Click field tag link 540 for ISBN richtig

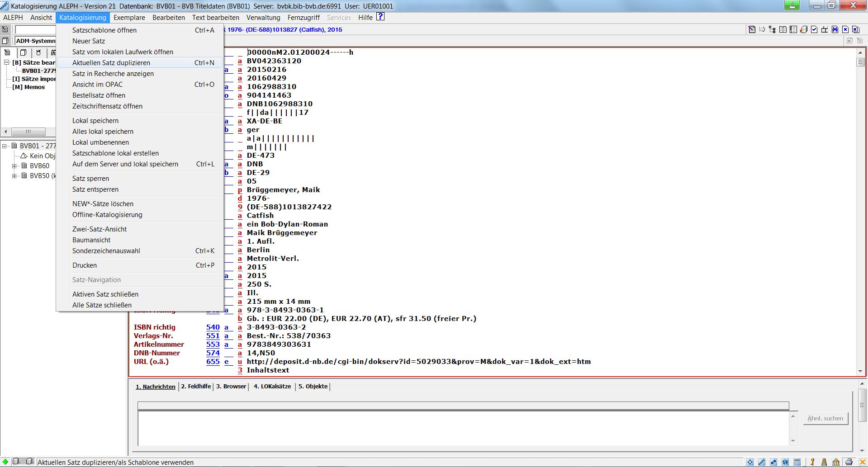click(213, 327)
